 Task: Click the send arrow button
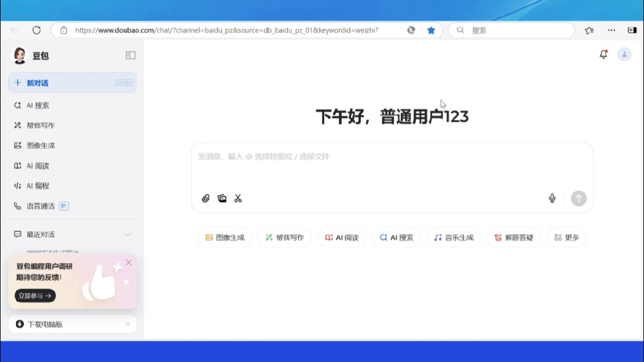tap(579, 199)
